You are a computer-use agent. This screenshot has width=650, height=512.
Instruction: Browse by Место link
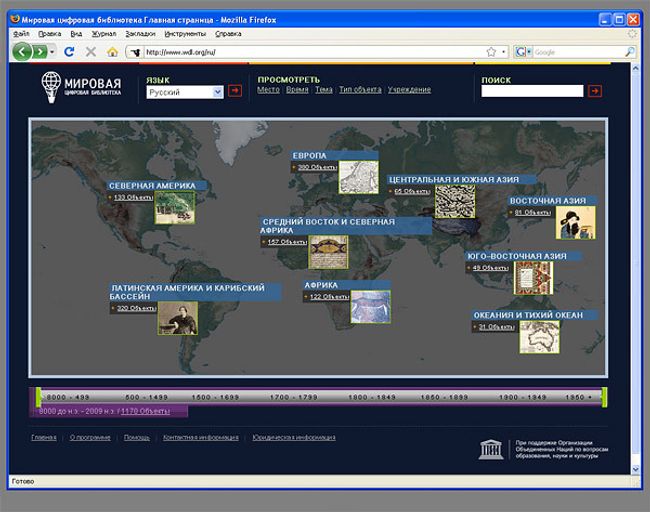(x=268, y=90)
